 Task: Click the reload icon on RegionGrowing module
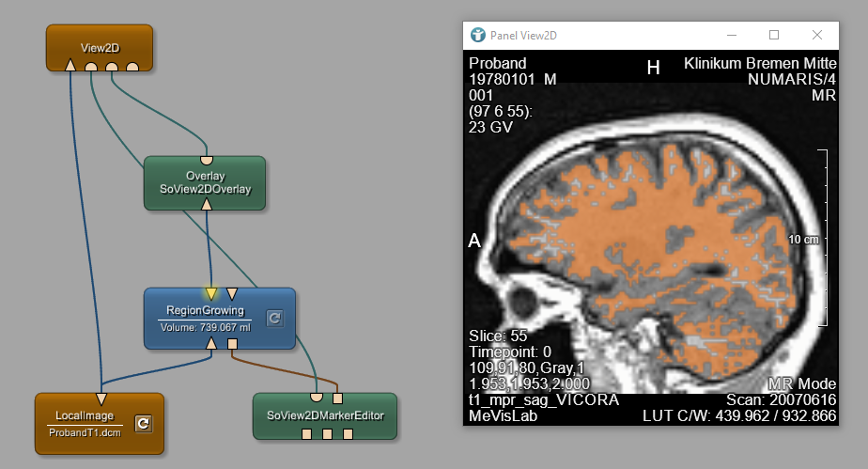click(x=273, y=318)
